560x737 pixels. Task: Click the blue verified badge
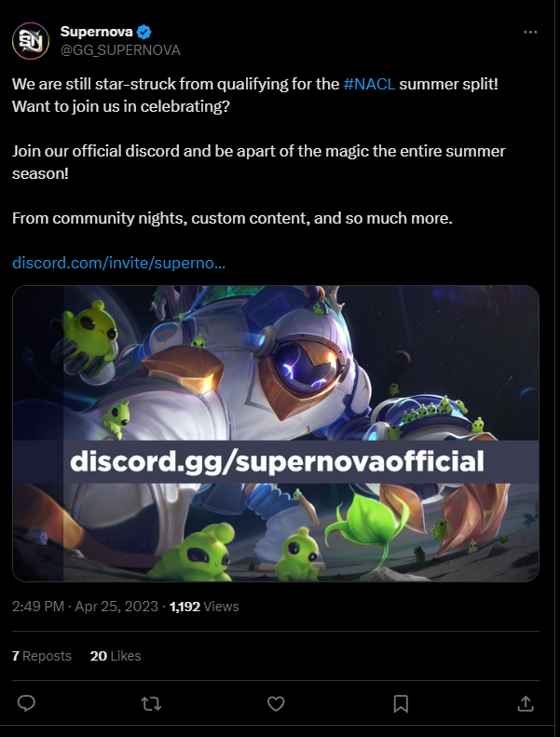[143, 32]
